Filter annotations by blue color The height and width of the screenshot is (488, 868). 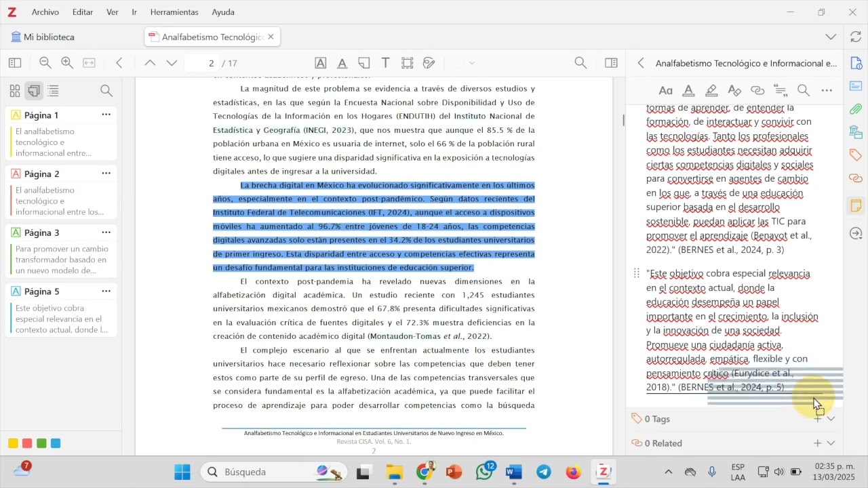tap(56, 443)
